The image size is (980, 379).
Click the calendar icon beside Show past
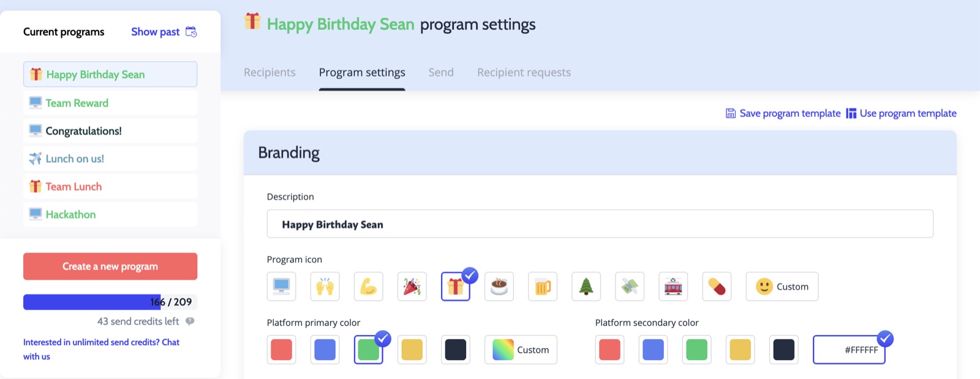pos(191,32)
